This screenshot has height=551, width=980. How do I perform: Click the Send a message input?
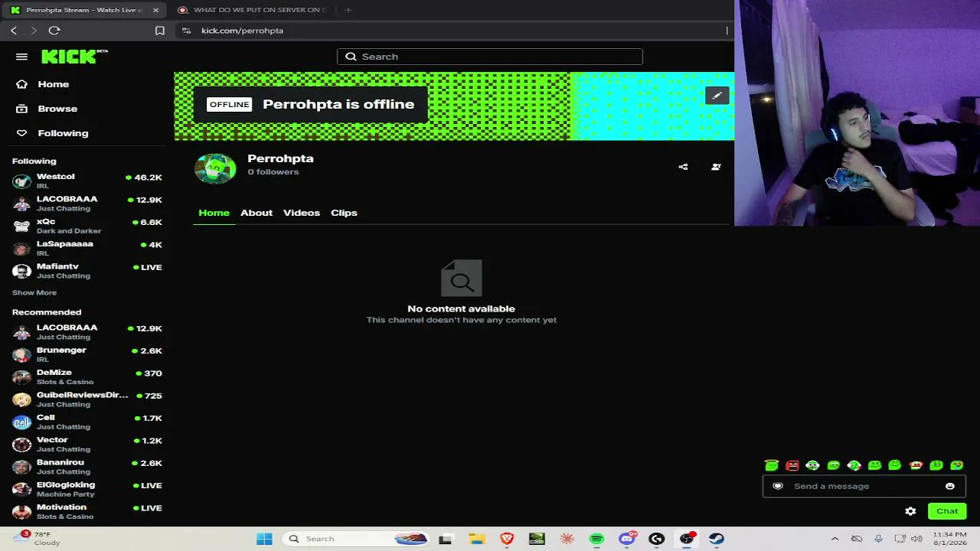(864, 486)
